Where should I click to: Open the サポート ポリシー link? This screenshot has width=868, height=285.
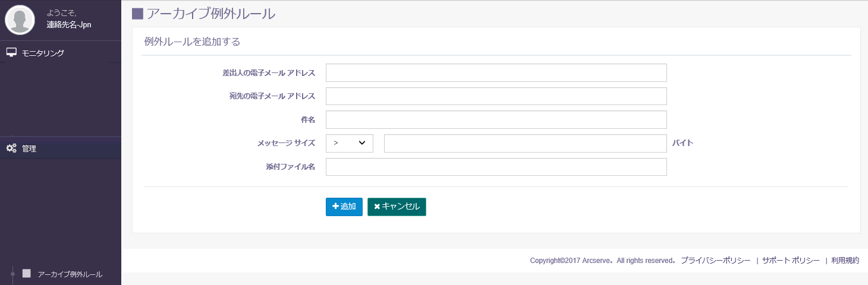(x=791, y=261)
